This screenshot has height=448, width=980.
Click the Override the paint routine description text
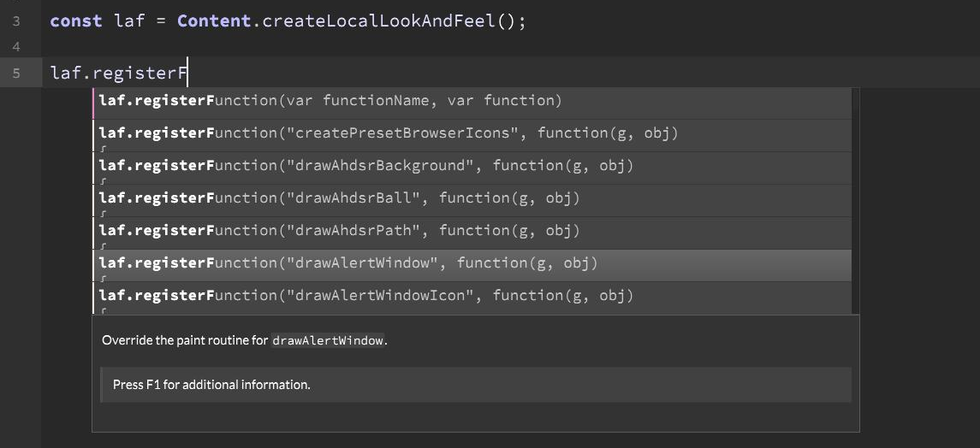[x=185, y=340]
